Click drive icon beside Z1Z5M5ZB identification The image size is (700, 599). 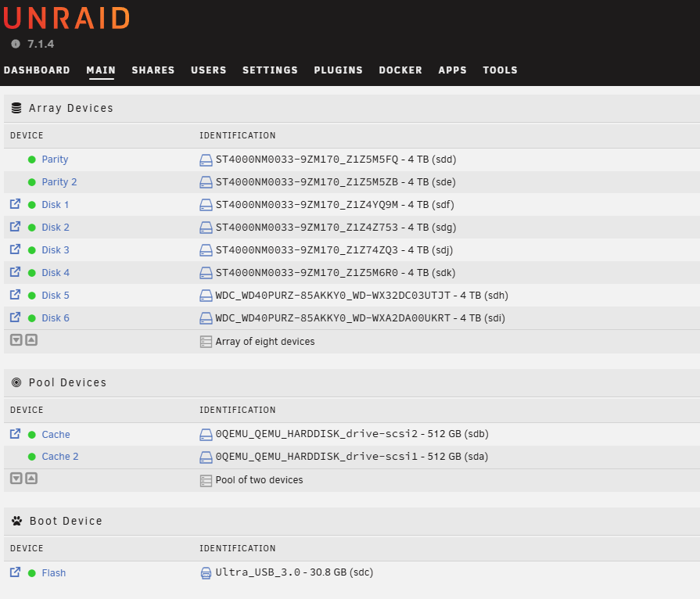[x=206, y=182]
